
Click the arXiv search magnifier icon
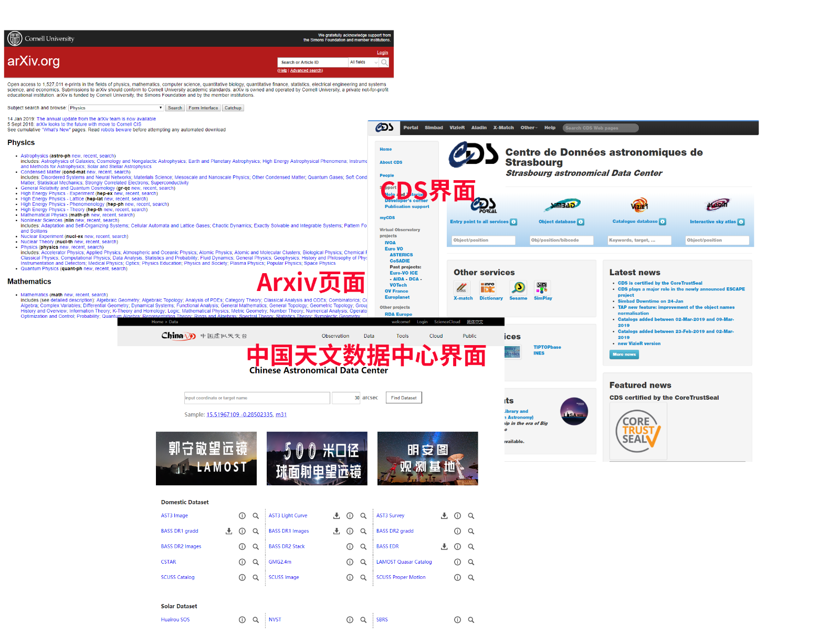[384, 63]
